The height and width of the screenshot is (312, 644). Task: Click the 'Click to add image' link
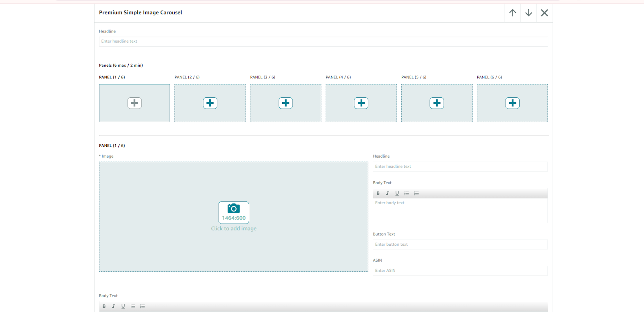coord(234,228)
